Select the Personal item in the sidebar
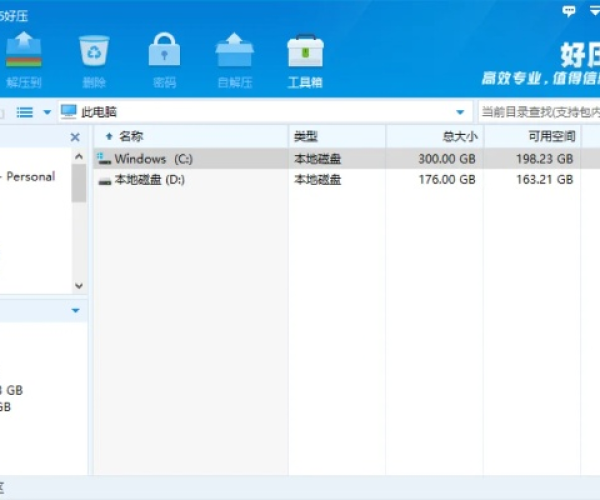 [x=31, y=176]
